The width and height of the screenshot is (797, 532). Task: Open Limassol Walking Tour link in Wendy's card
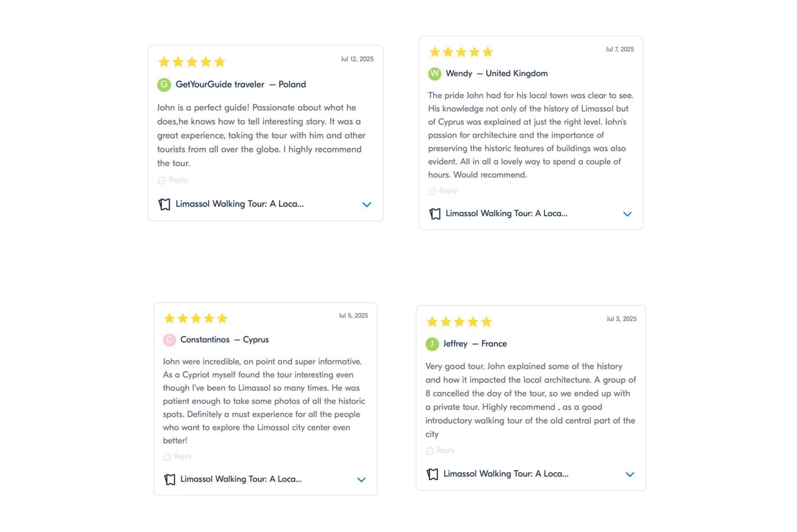pos(506,214)
